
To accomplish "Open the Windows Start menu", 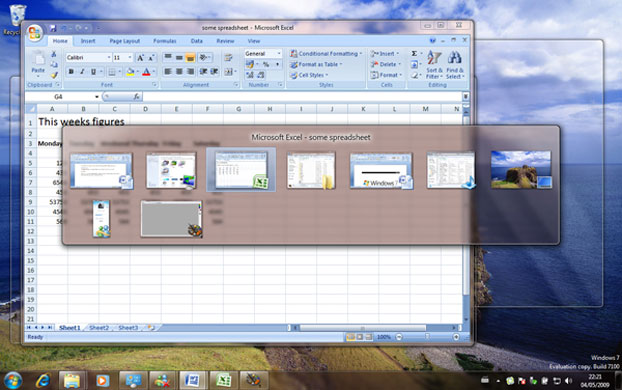I will (13, 381).
